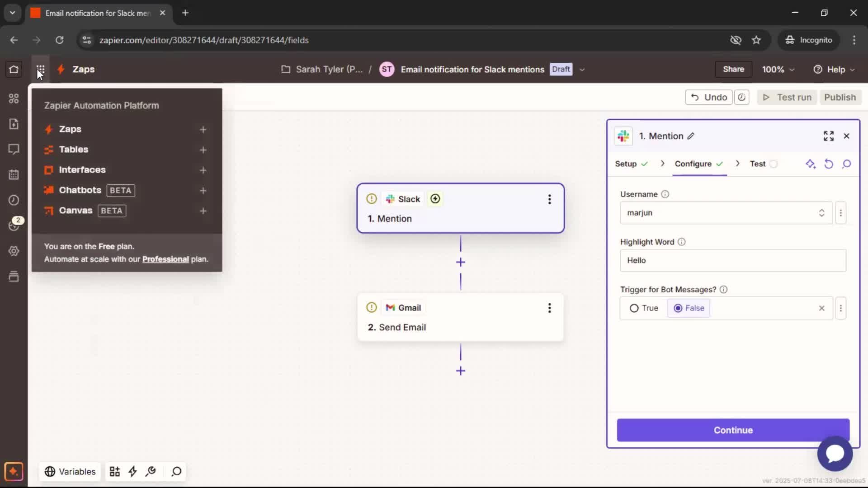Select Tables in the platform menu

(x=74, y=150)
